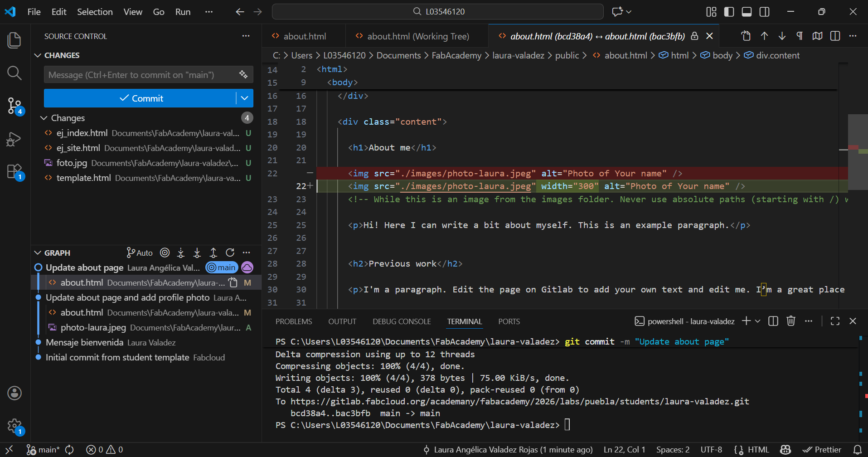Open the Explorer view in activity bar
This screenshot has height=457, width=868.
click(x=15, y=40)
